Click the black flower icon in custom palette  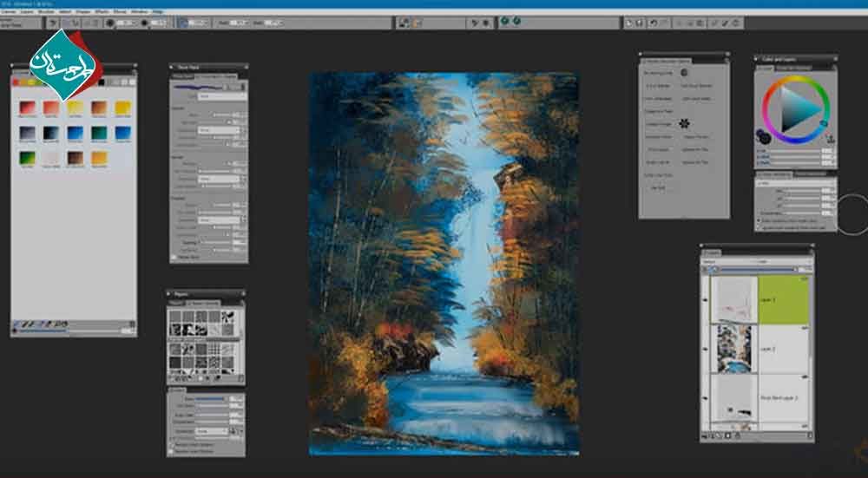tap(684, 123)
